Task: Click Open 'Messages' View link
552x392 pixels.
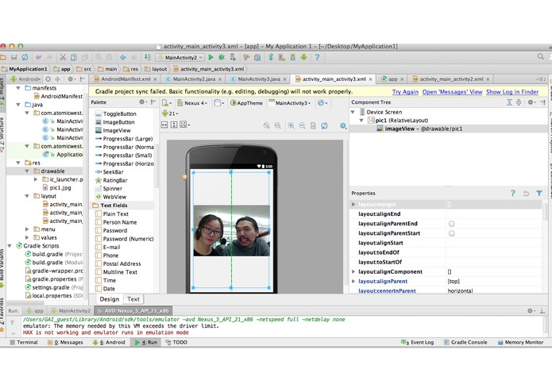Action: [452, 92]
